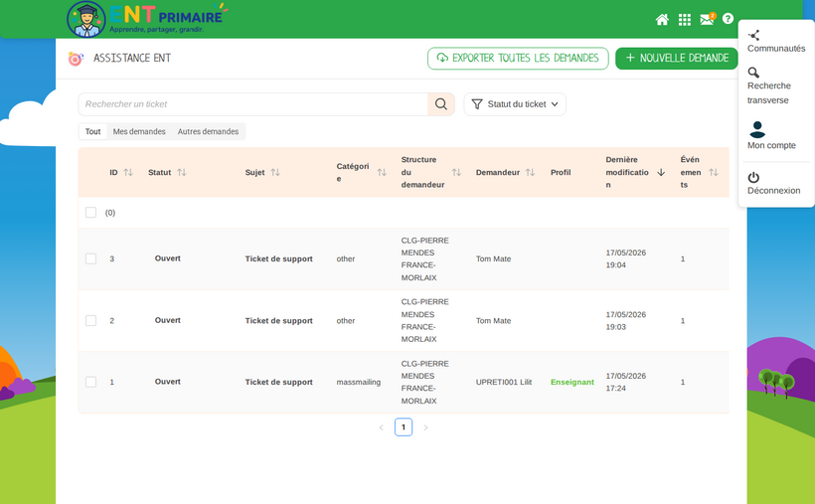Focus the Rechercher un ticket field
This screenshot has width=815, height=504.
coord(253,104)
